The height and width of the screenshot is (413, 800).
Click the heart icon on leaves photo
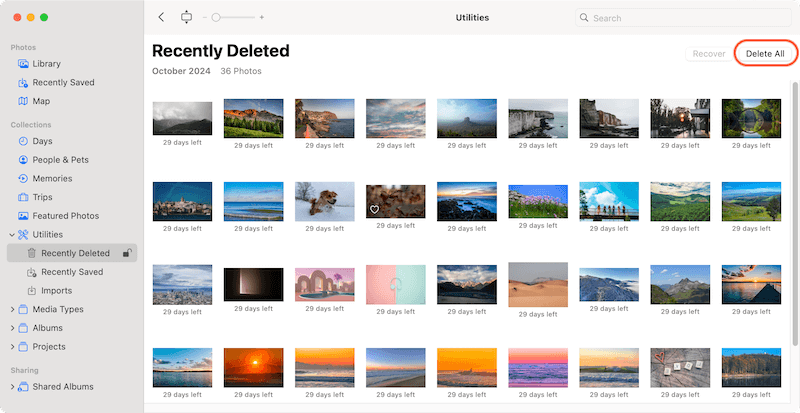[374, 209]
